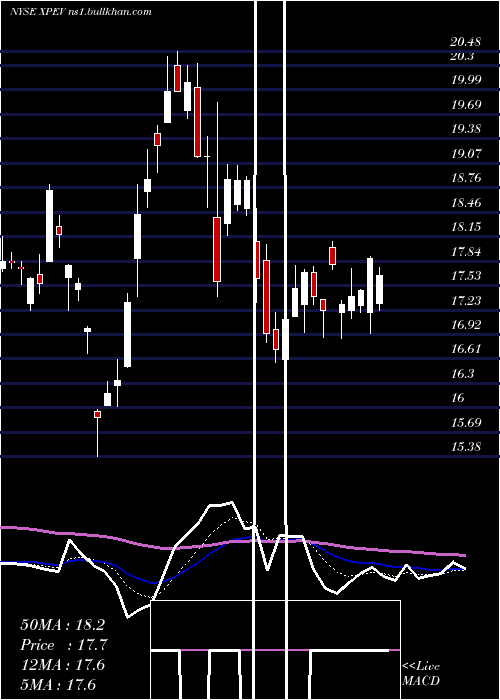Click the 16.3 price axis label

[x=462, y=373]
